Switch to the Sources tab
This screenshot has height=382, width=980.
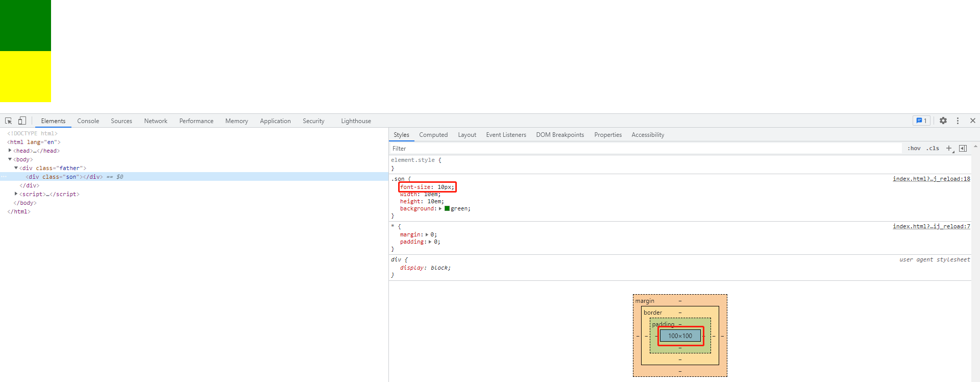[x=121, y=121]
